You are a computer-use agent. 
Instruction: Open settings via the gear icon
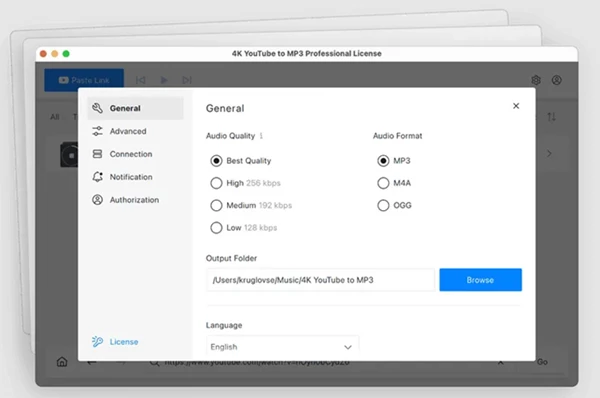tap(536, 80)
